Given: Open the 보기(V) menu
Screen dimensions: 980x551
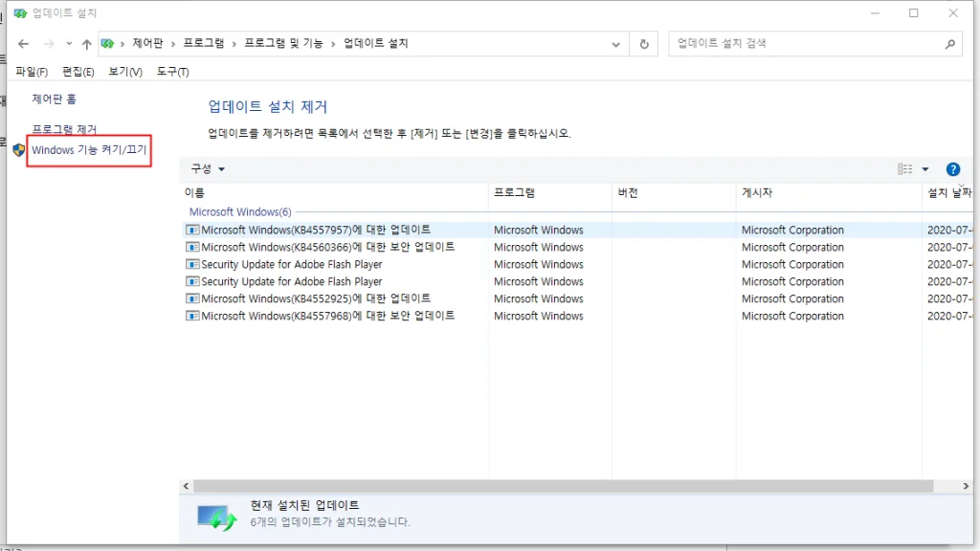Looking at the screenshot, I should (125, 72).
